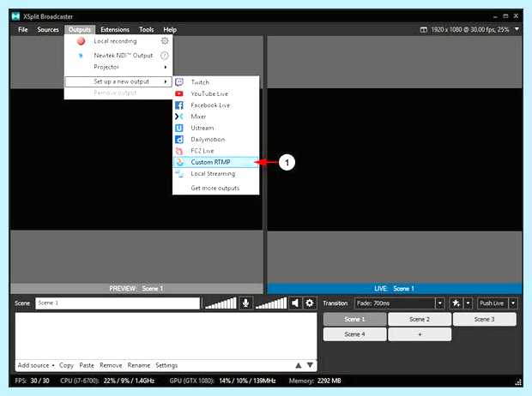Expand Set up a new output submenu
532x396 pixels.
click(x=166, y=81)
